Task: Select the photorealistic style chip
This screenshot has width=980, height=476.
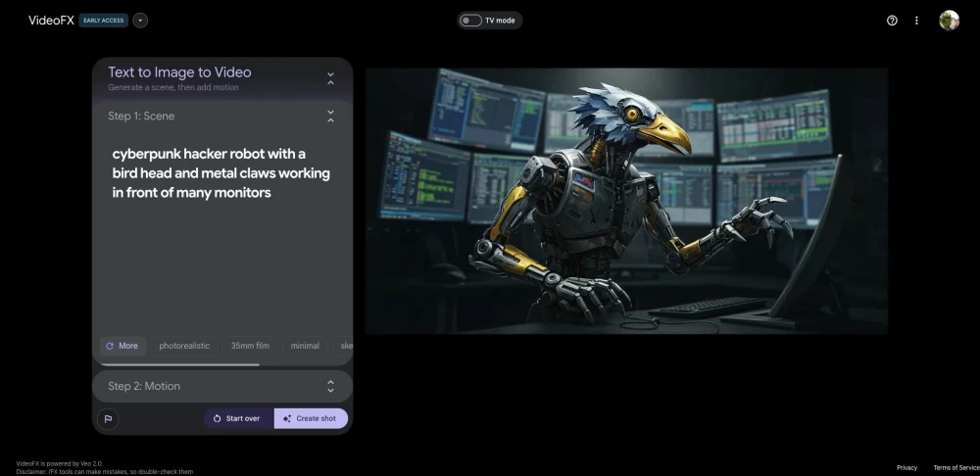Action: (x=184, y=346)
